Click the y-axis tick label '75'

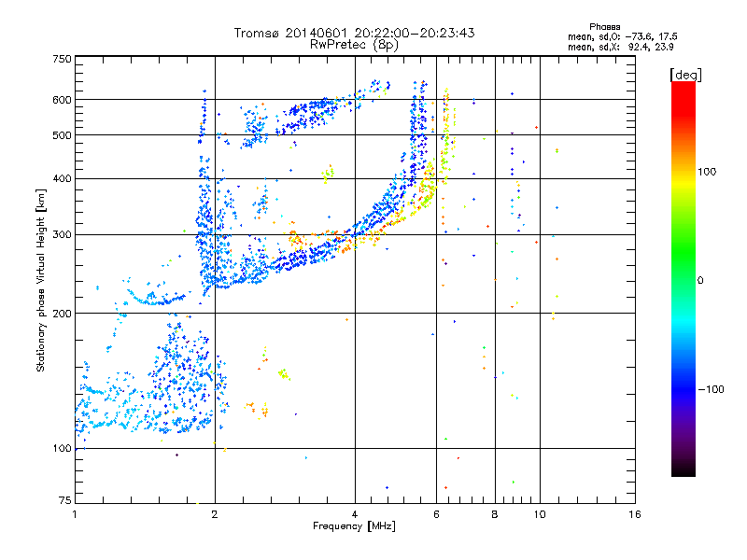coord(65,500)
